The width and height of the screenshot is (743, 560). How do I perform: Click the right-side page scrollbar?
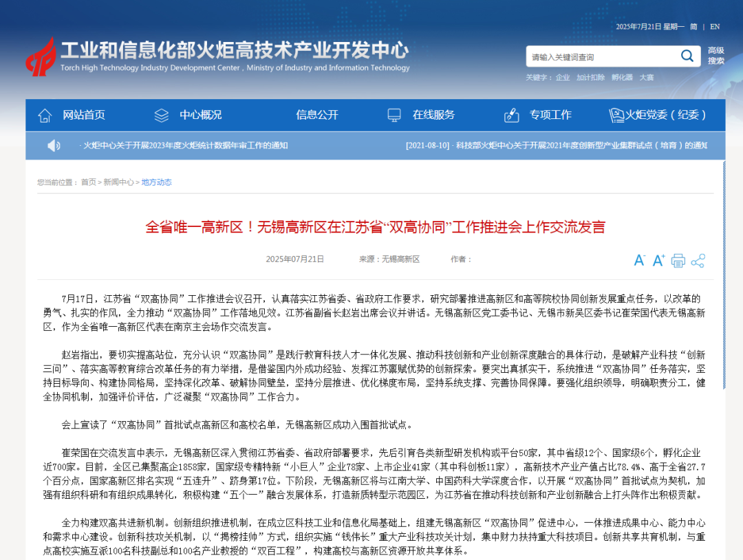[x=724, y=274]
